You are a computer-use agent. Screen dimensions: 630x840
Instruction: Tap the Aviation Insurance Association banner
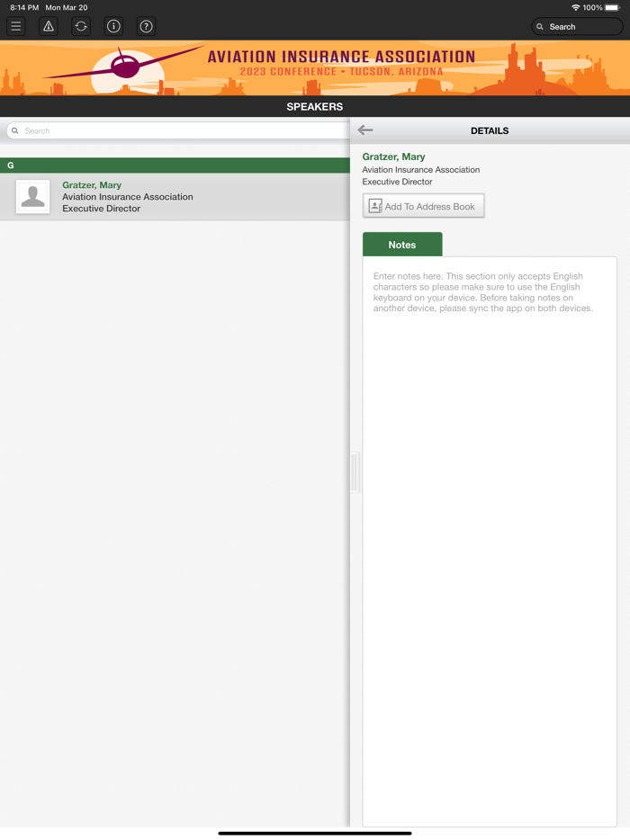coord(315,68)
